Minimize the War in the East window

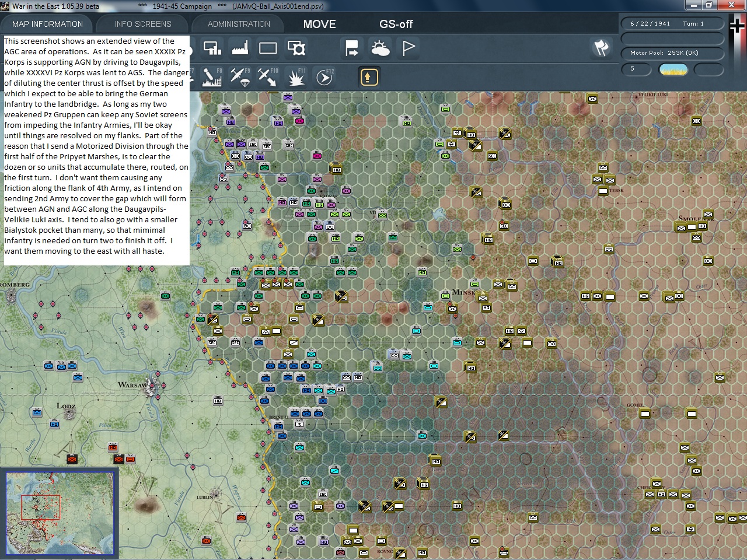point(693,5)
